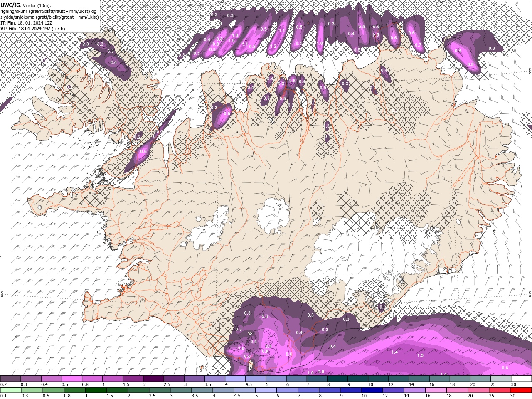532x399 pixels.
Task: Click the 1.5 swatch in the purple snow scale
Action: pos(133,379)
